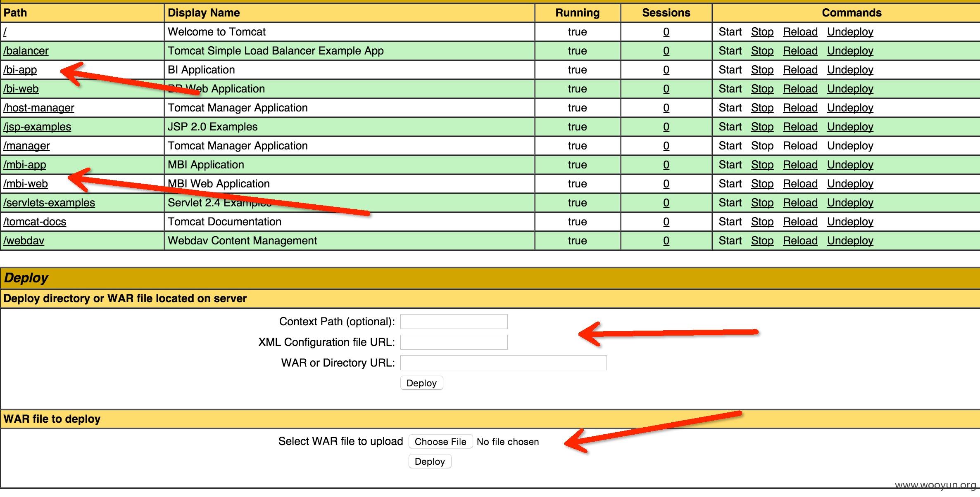Stop the BI Application
Screen dimensions: 980x497
click(x=762, y=70)
